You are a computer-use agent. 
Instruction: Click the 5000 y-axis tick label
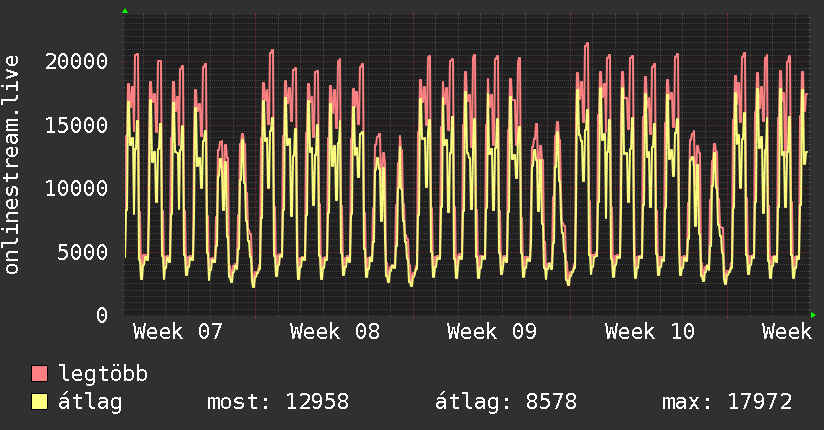tap(84, 252)
